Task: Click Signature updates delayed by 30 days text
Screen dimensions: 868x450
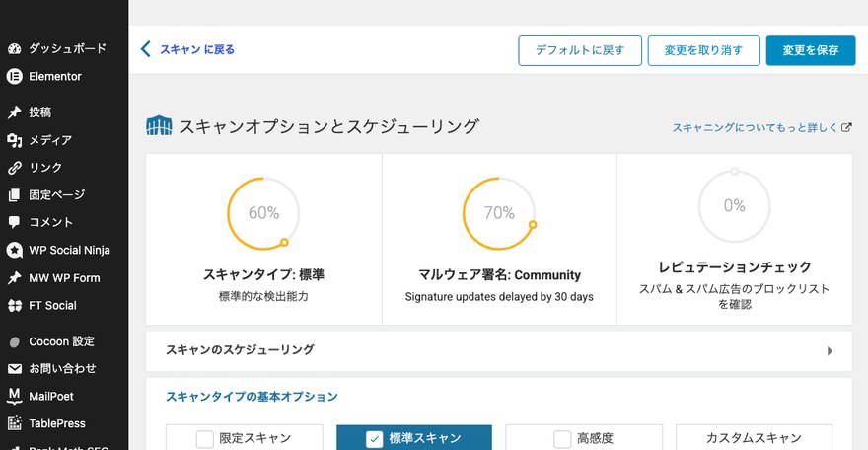Action: tap(499, 297)
